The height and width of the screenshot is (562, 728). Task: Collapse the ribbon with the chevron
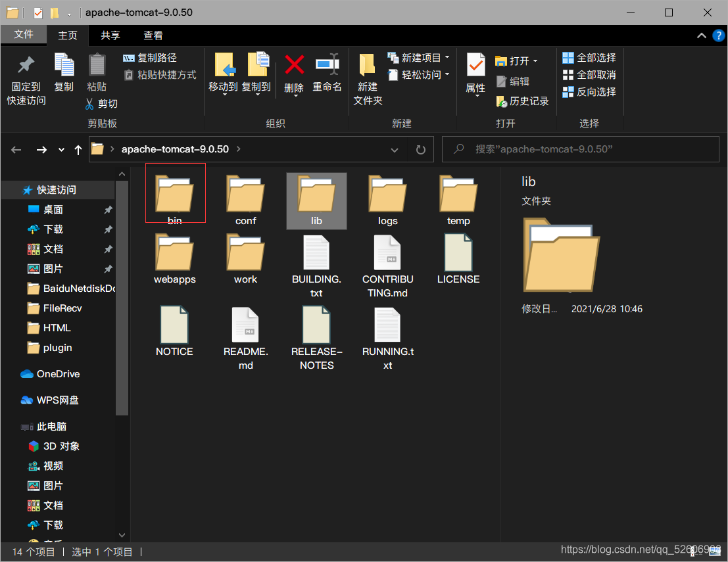coord(702,35)
